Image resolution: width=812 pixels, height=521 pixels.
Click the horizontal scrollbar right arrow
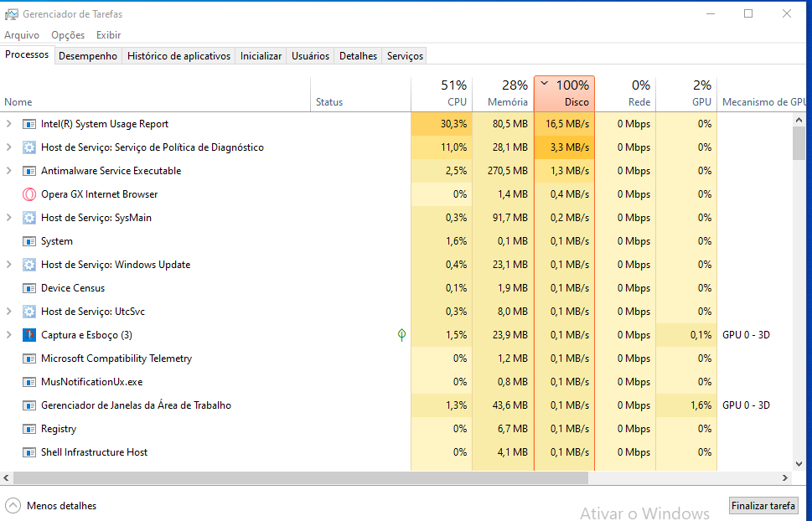[785, 477]
